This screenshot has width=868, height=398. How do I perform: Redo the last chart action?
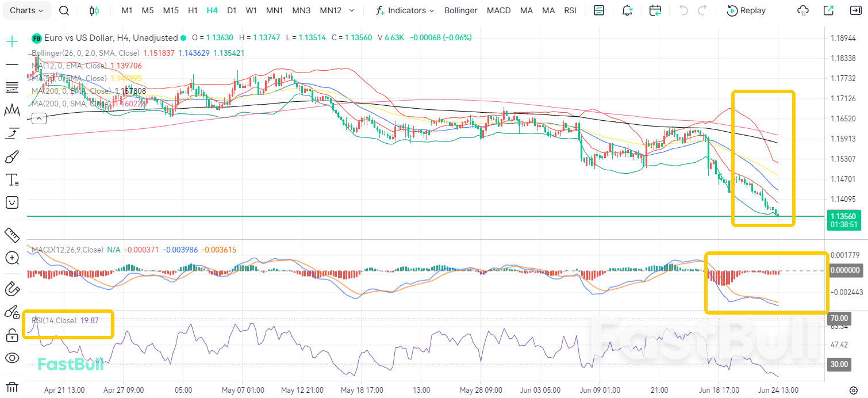(702, 10)
